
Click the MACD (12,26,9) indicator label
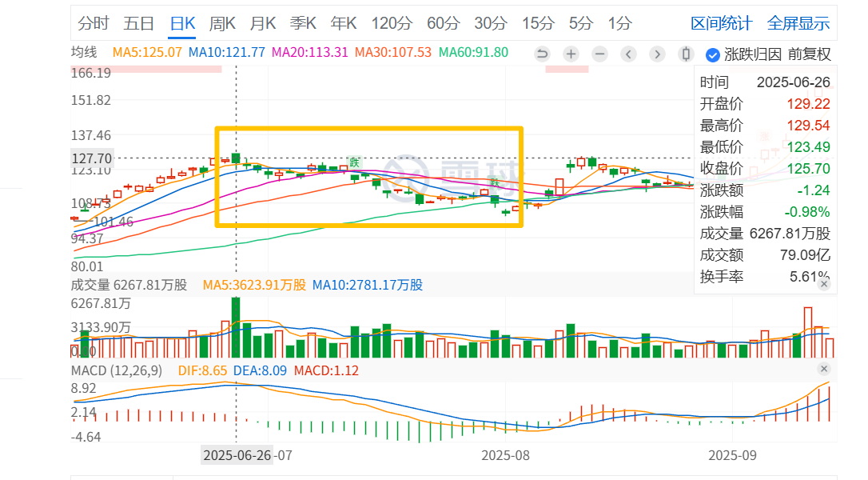[117, 370]
